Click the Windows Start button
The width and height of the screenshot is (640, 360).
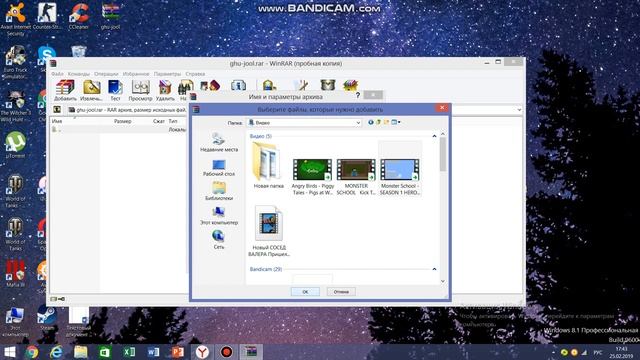10,352
